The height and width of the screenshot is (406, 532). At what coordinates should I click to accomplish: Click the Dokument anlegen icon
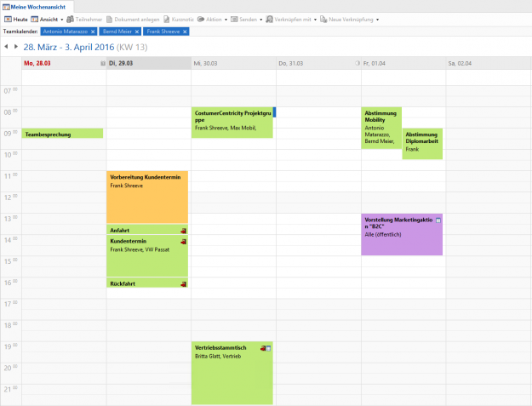point(109,20)
